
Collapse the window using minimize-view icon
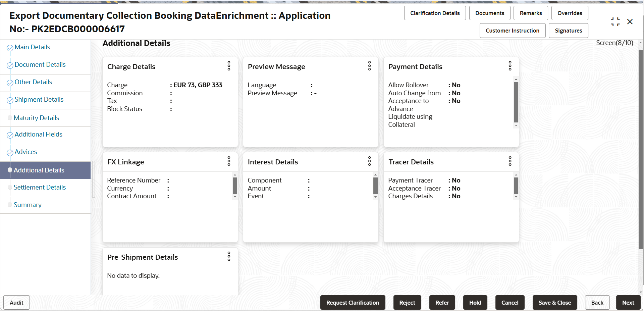615,22
